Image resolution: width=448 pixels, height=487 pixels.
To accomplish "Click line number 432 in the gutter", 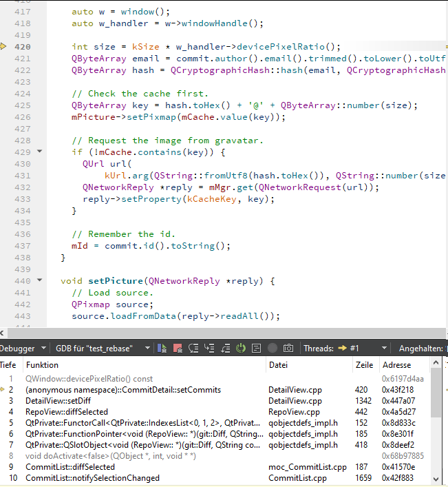I will [x=22, y=187].
